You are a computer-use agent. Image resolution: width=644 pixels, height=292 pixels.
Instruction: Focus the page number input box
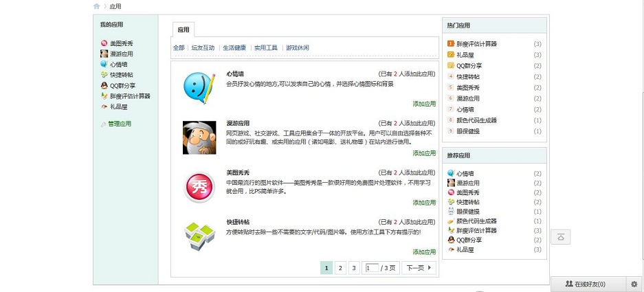click(x=372, y=268)
